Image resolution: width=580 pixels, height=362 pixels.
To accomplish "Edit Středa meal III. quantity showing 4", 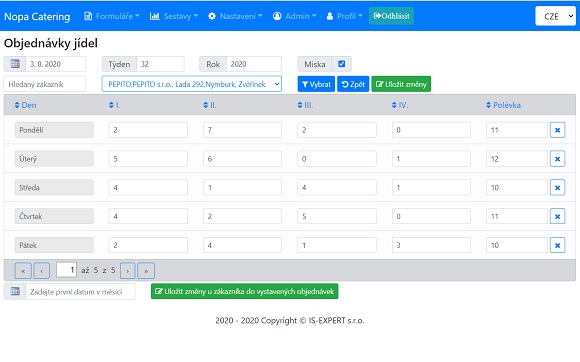I will click(337, 188).
